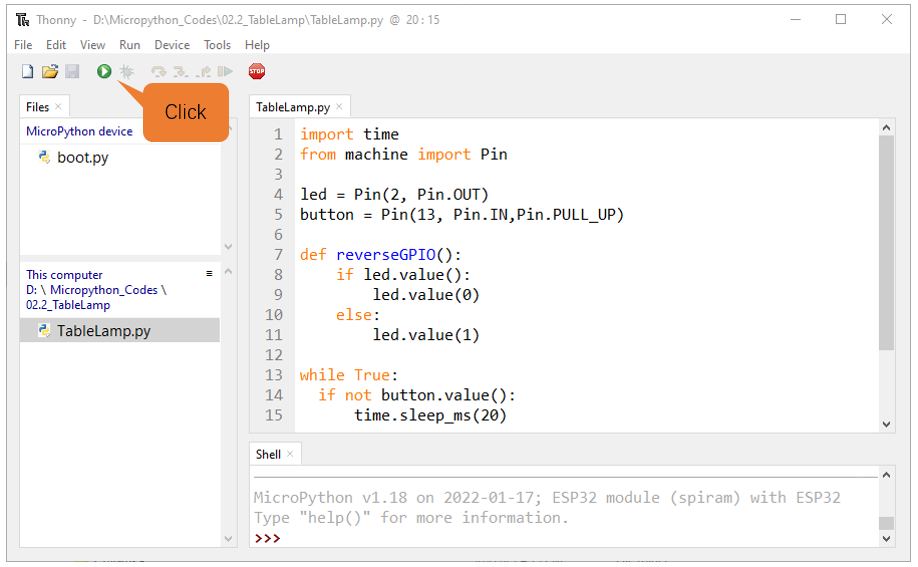Click the 'while True:' line
The width and height of the screenshot is (918, 567).
click(x=349, y=375)
